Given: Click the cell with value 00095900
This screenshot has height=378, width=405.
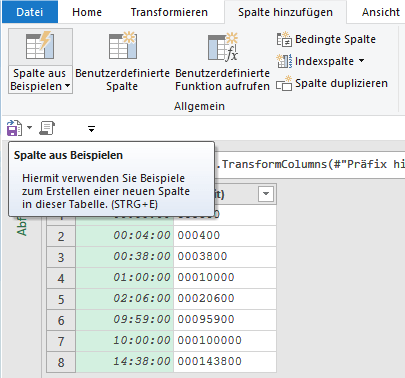Looking at the screenshot, I should 225,319.
